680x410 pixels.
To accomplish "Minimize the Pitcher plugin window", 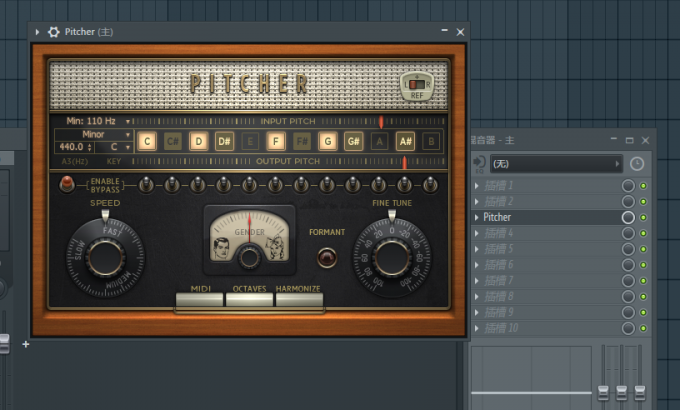I will 445,30.
